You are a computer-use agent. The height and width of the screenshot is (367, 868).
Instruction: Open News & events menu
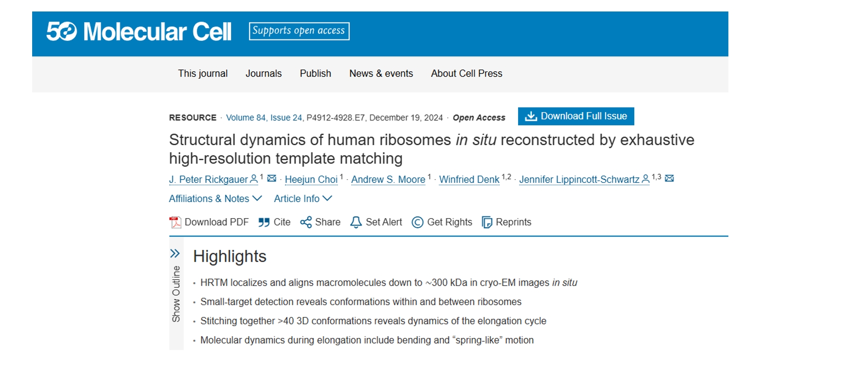(x=381, y=73)
